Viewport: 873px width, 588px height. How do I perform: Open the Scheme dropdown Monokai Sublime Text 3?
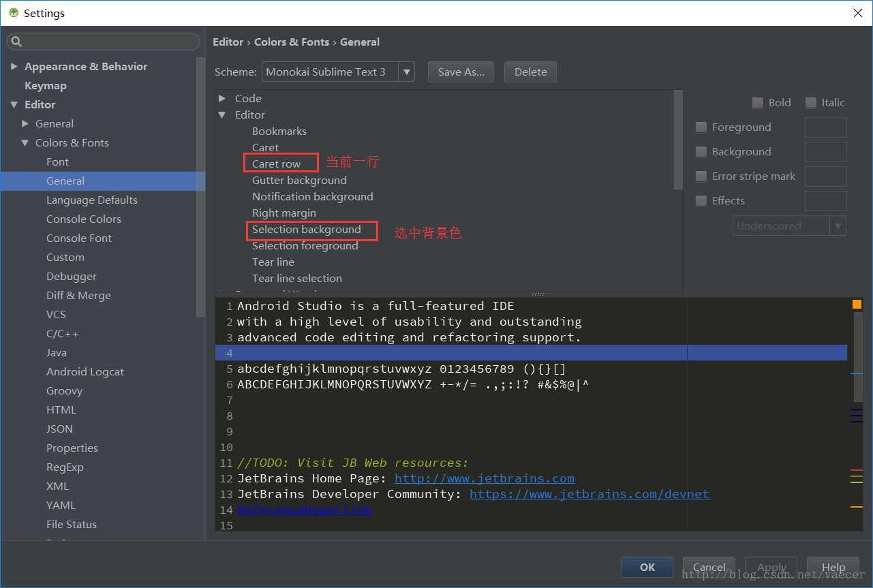[x=338, y=72]
